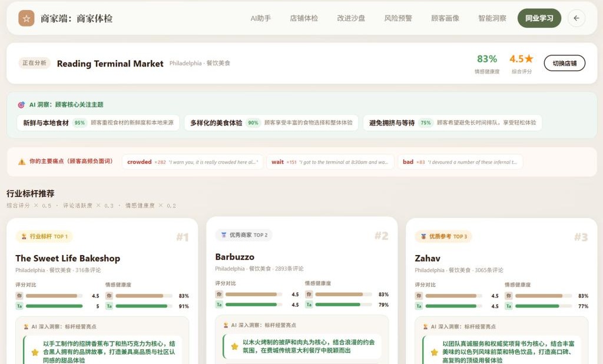Screen dimensions: 603x364
Task: Click the 90% badge in diverse food chip
Action: coord(253,123)
